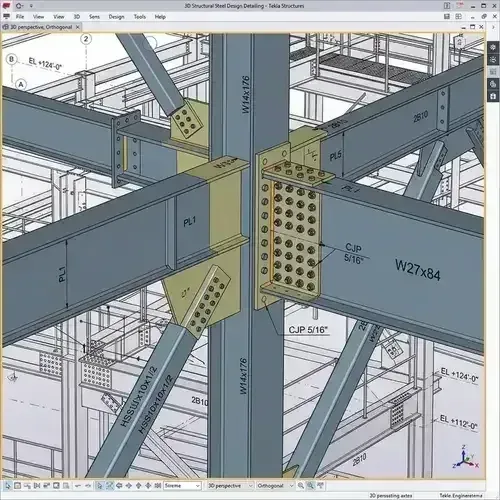This screenshot has height=500, width=500.
Task: Open the Orthogonal projection dropdown
Action: pos(275,486)
